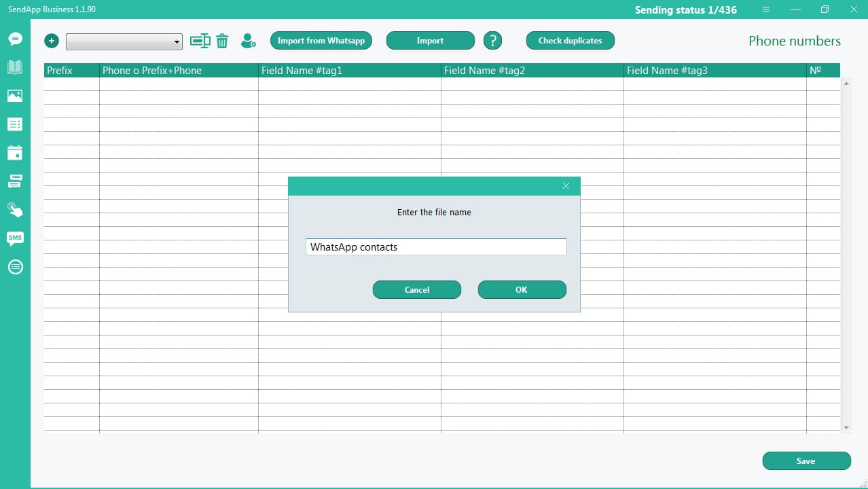Click the trash delete list icon
The width and height of the screenshot is (868, 489).
pos(222,41)
